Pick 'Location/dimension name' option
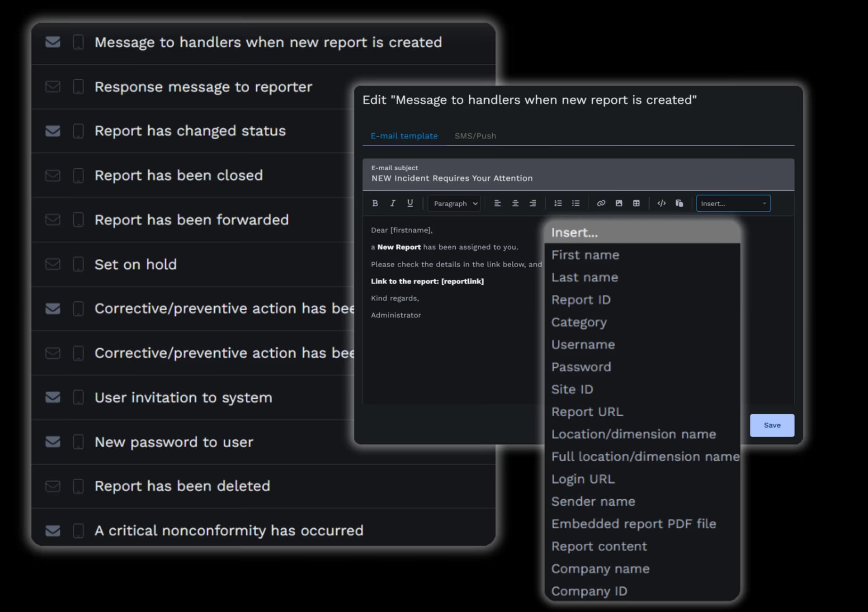 click(642, 434)
